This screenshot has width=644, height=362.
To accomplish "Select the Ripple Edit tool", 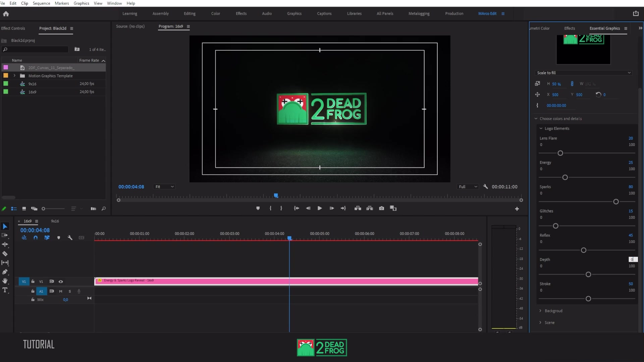I will tap(5, 244).
